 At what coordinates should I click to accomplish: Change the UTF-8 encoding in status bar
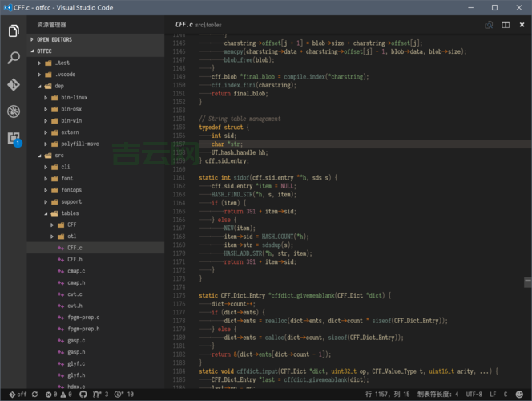(x=474, y=395)
